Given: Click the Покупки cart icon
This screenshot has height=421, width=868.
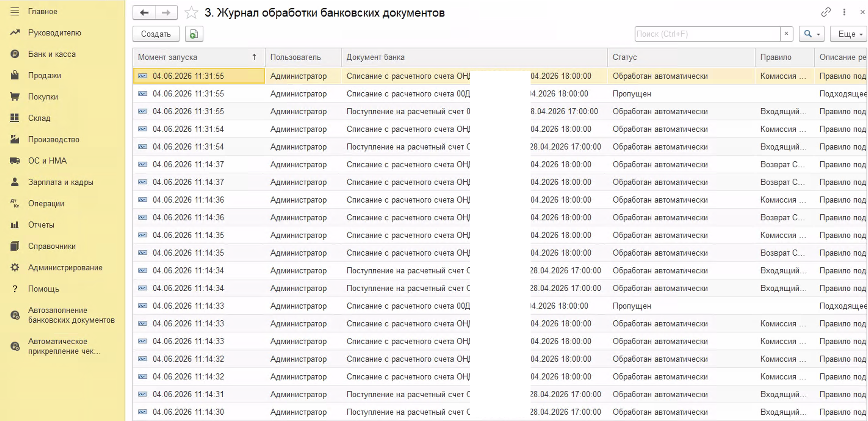Looking at the screenshot, I should point(14,97).
